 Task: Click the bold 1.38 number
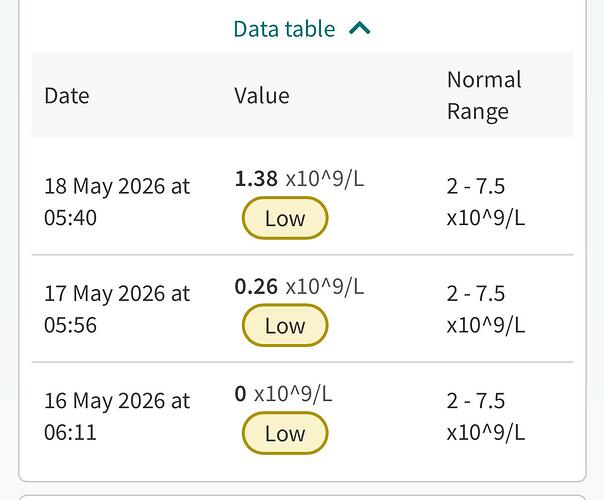256,179
